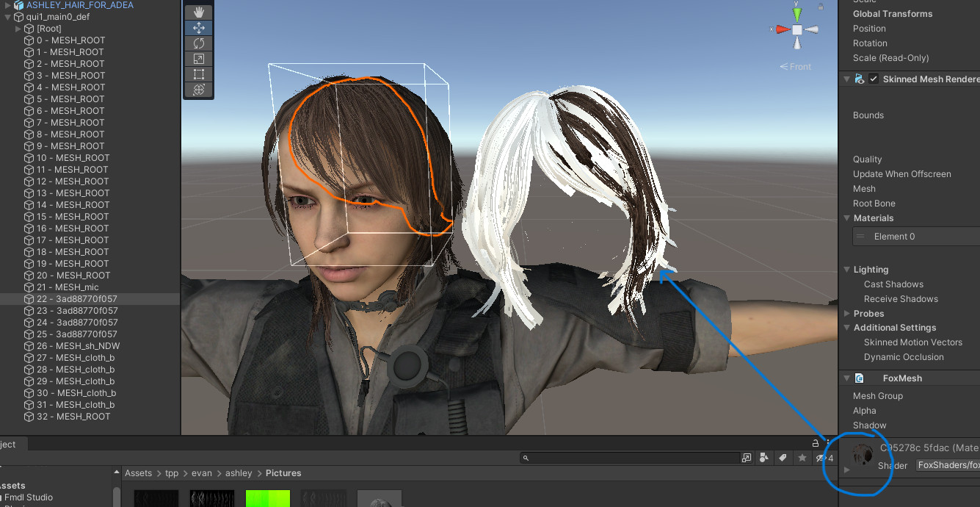
Task: Click the Update When Offscreen label
Action: click(902, 174)
